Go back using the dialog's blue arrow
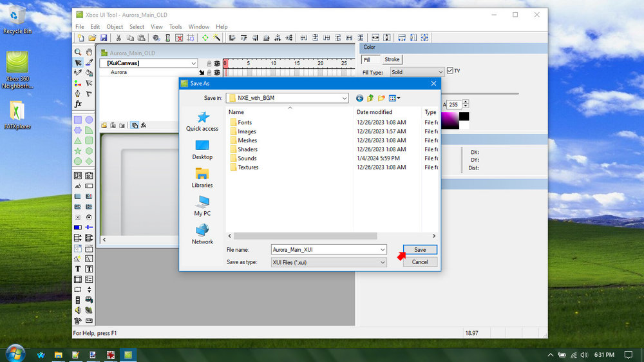 [x=359, y=98]
